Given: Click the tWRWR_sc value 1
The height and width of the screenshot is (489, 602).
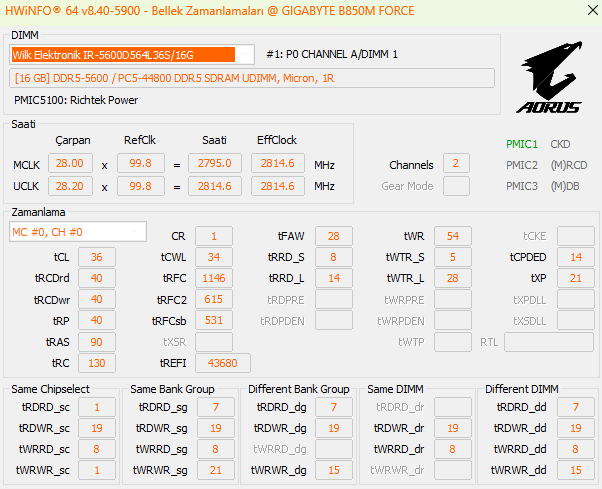Looking at the screenshot, I should (x=97, y=471).
